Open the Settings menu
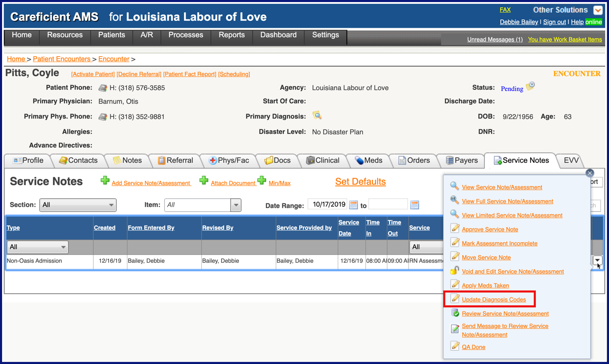 point(325,35)
